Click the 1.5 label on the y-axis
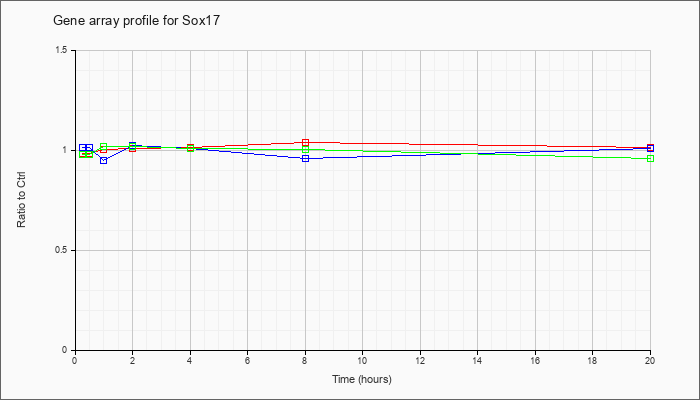This screenshot has width=700, height=400. [x=62, y=50]
